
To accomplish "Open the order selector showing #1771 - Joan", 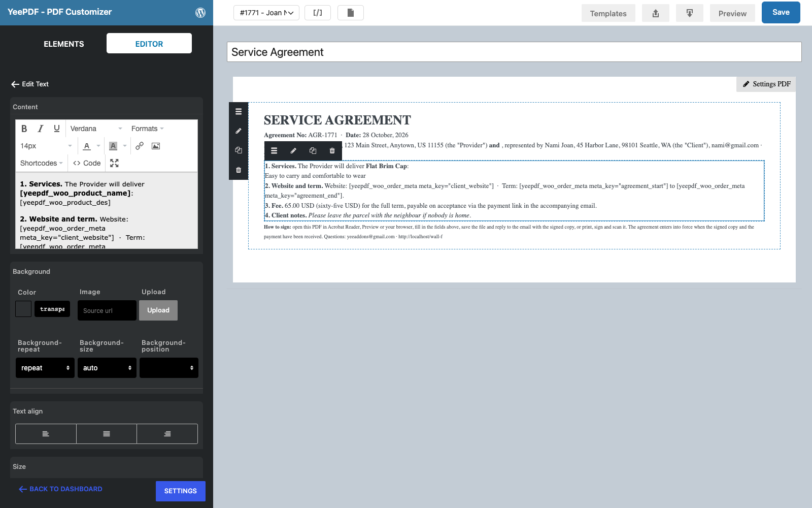I will click(x=266, y=13).
